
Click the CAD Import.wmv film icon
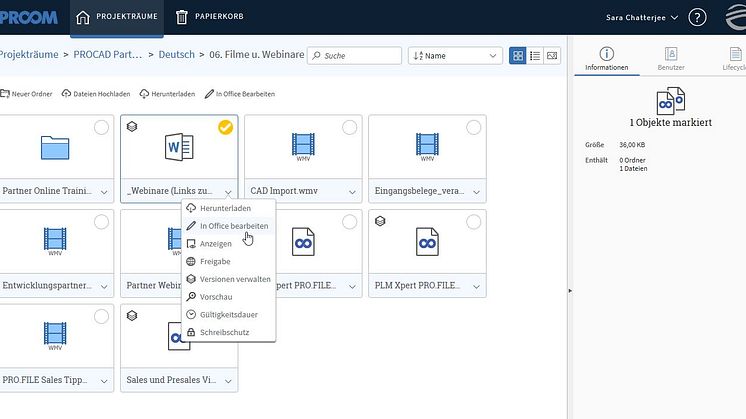[303, 146]
